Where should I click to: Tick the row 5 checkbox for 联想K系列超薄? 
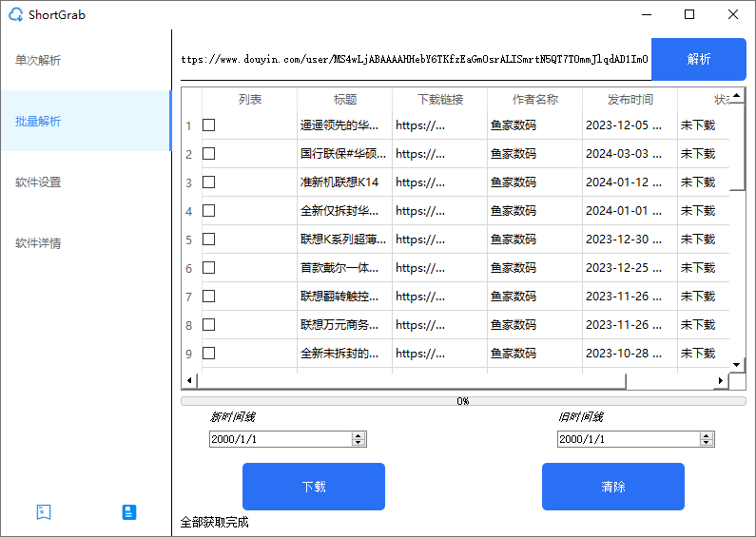(208, 240)
